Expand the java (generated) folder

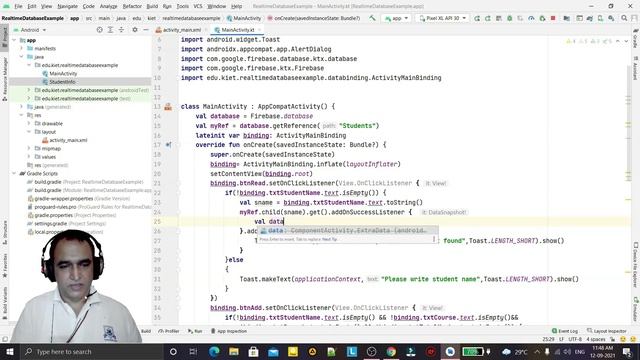22,107
